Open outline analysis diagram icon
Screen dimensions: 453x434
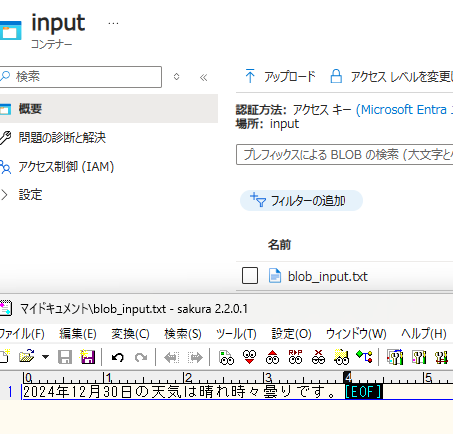364,357
